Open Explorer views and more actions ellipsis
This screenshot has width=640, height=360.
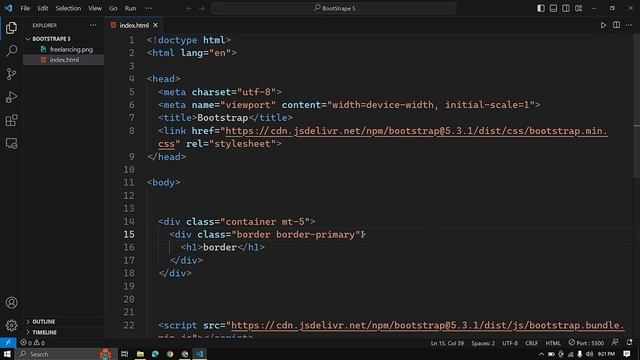click(x=93, y=25)
